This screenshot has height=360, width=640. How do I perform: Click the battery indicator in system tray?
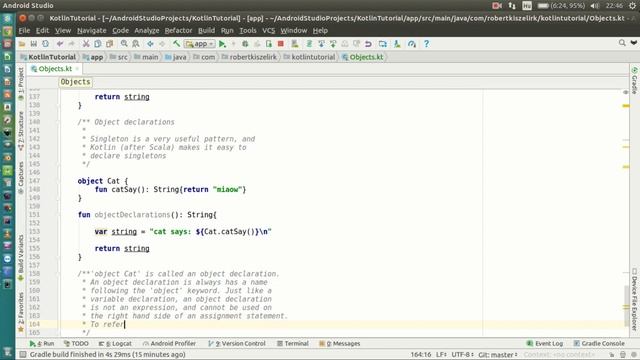[561, 6]
